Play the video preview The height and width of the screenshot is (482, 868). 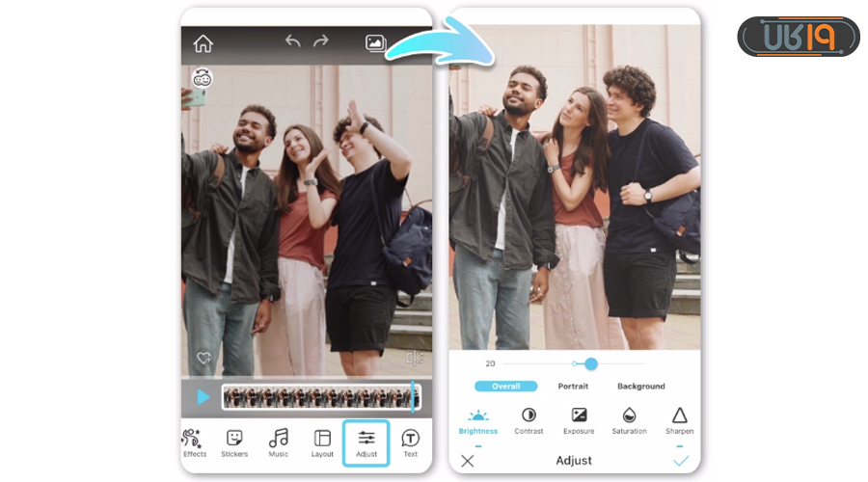[x=203, y=397]
